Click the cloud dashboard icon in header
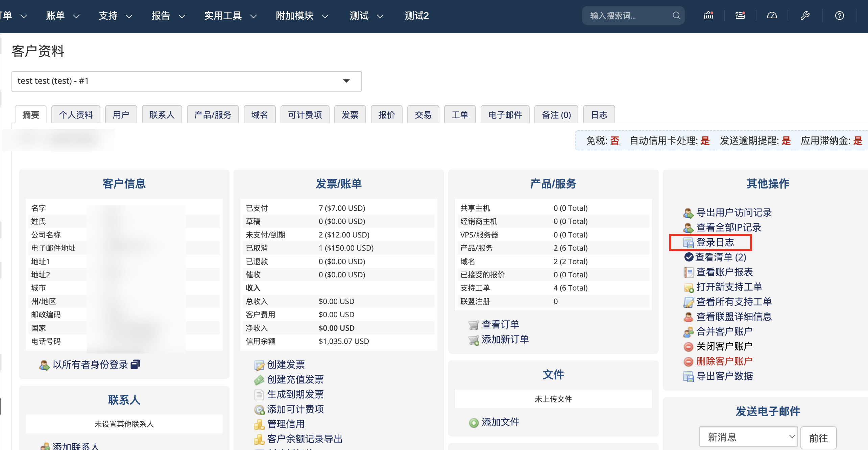 772,16
